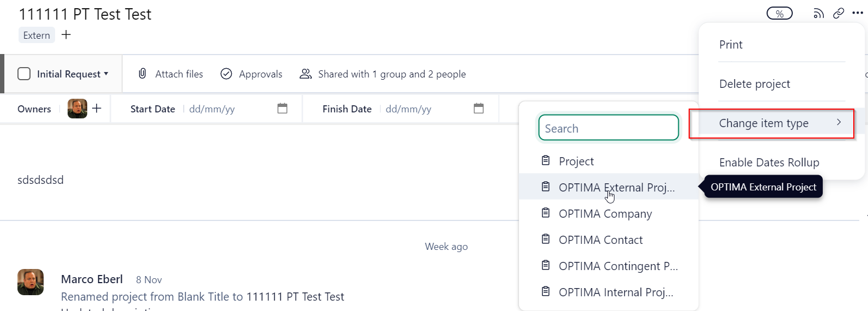Open the Approvals panel
This screenshot has height=311, width=868.
(x=252, y=74)
